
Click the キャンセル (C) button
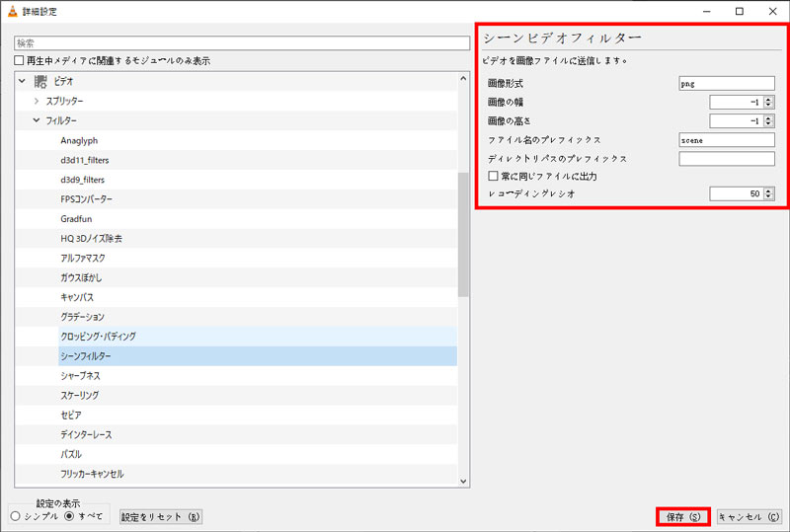(x=750, y=516)
